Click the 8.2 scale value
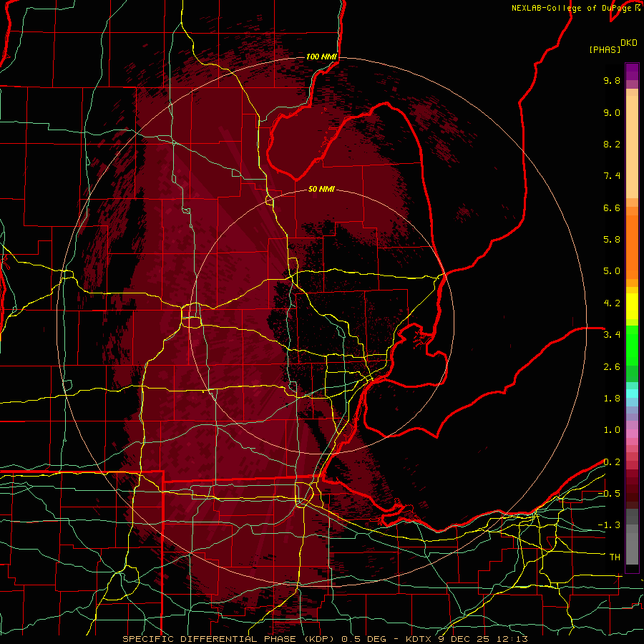The image size is (644, 644). [612, 144]
